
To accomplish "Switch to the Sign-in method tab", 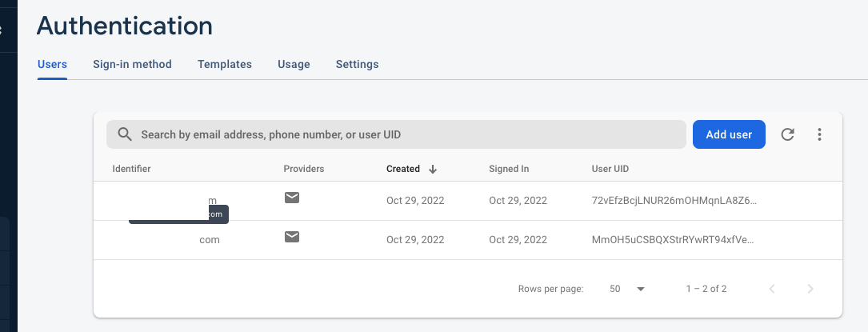I will (x=132, y=64).
